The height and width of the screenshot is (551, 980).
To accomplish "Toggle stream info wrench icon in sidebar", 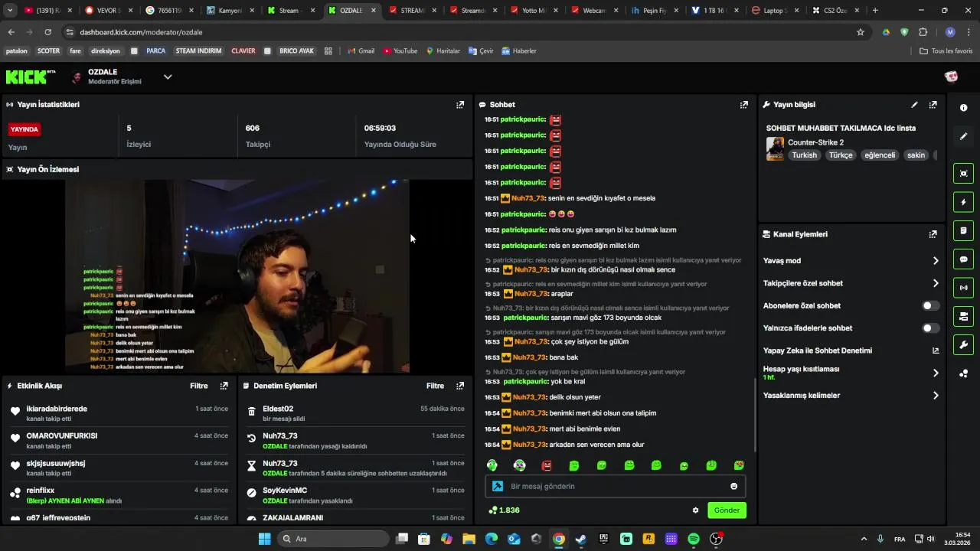I will click(x=964, y=344).
